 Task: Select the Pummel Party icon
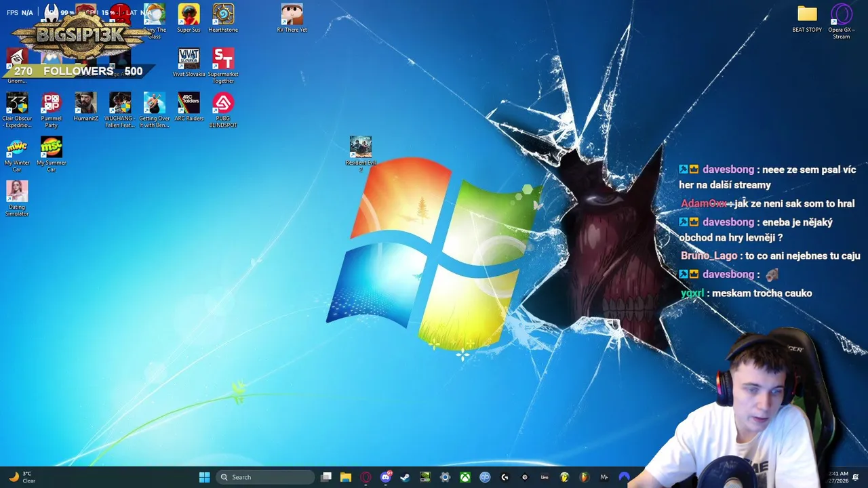[52, 110]
